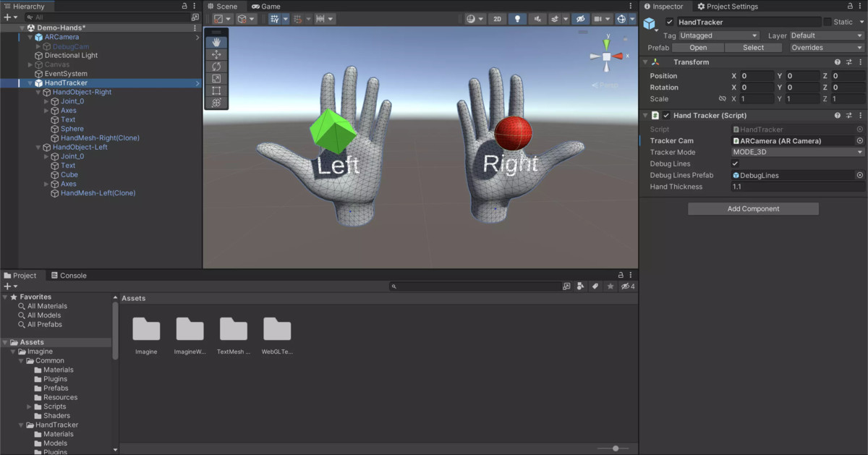Toggle the Scene visibility eye icon
Viewport: 868px width, 455px height.
(581, 20)
